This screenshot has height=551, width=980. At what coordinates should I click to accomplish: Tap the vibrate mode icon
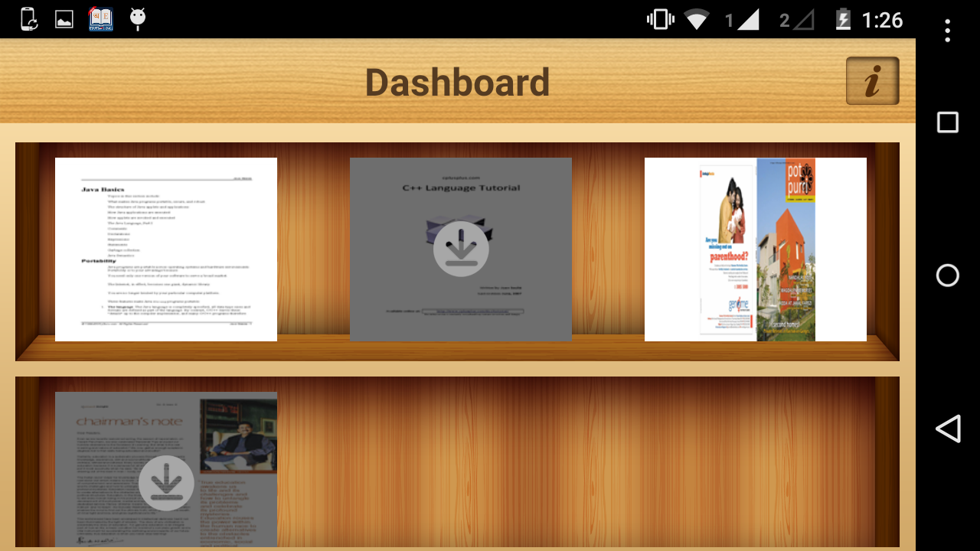pyautogui.click(x=660, y=19)
